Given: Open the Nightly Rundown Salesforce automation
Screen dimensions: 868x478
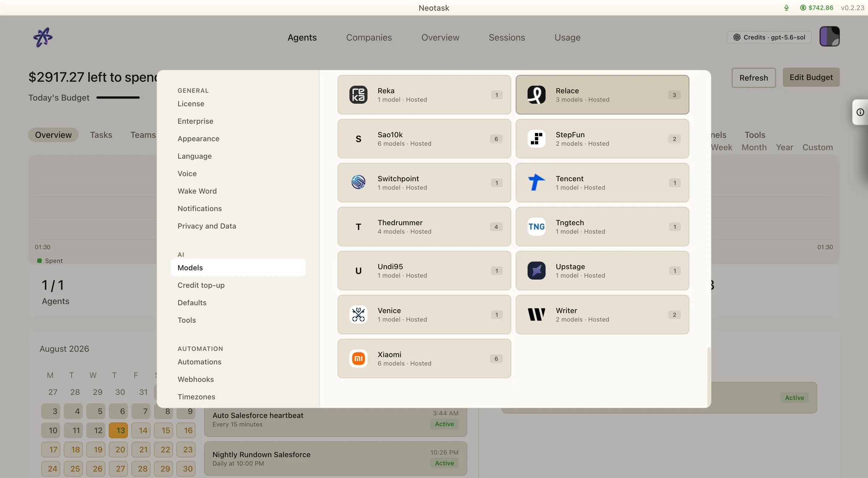Looking at the screenshot, I should coord(335,458).
